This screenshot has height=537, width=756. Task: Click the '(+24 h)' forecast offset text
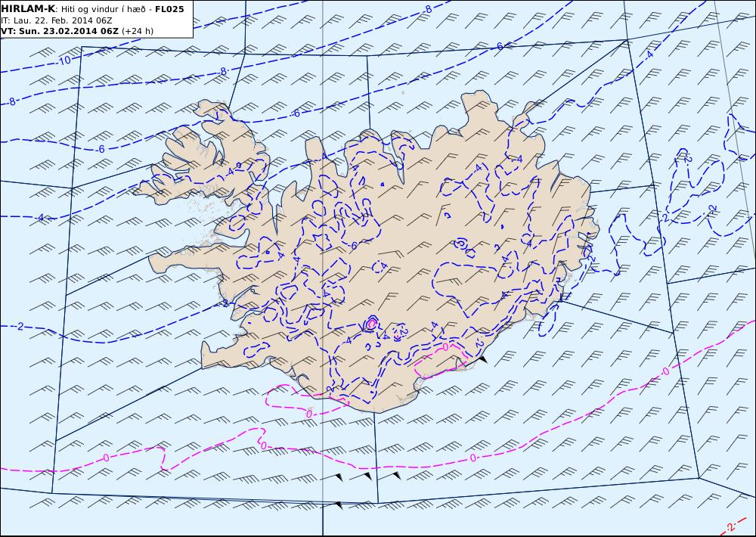pos(138,31)
